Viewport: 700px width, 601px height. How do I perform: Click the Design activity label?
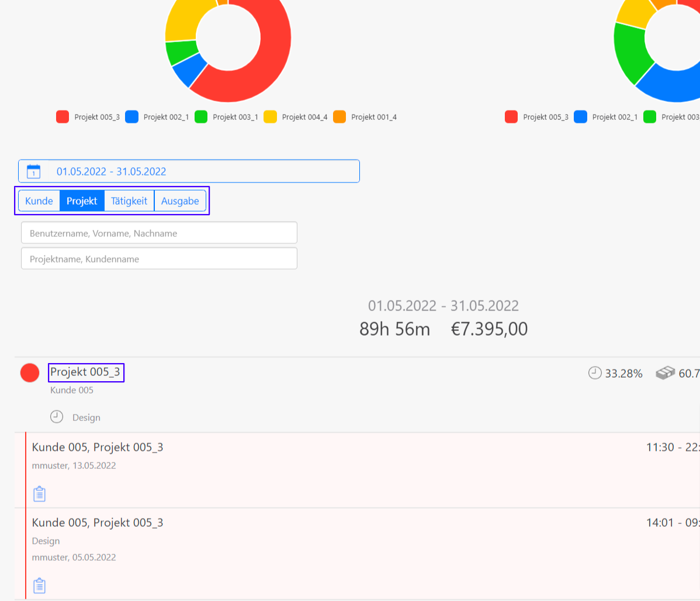tap(86, 417)
